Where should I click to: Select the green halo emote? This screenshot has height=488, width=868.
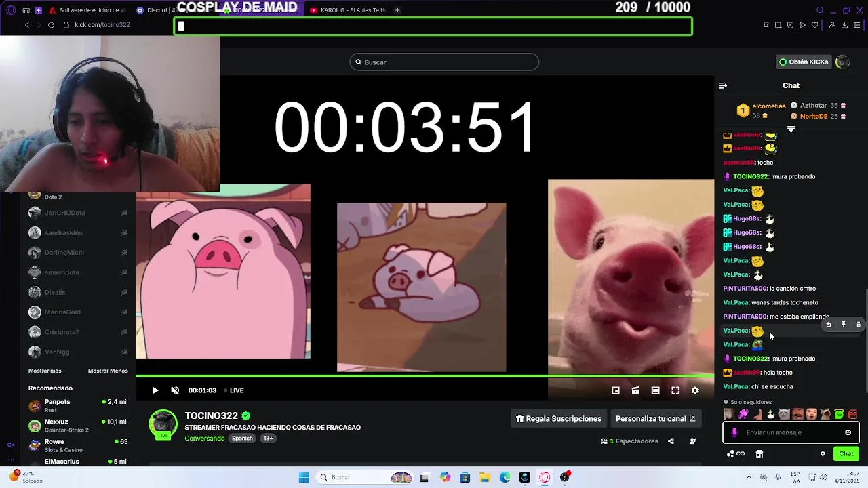click(839, 414)
